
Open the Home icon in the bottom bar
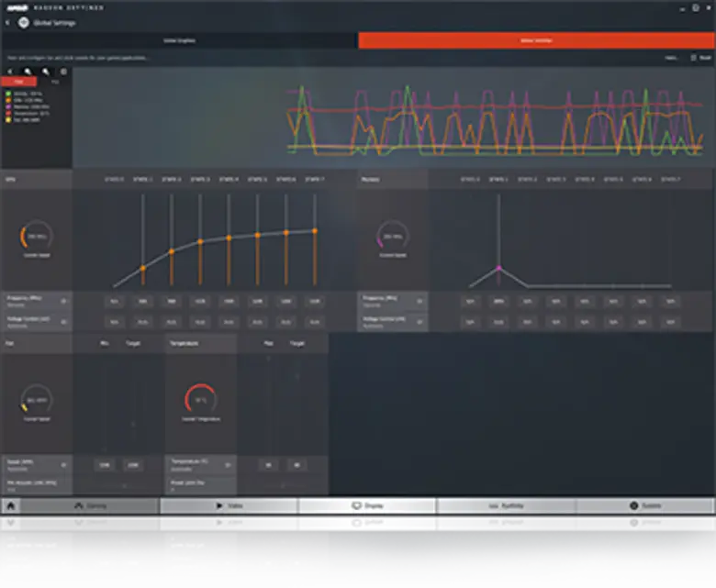pos(11,505)
